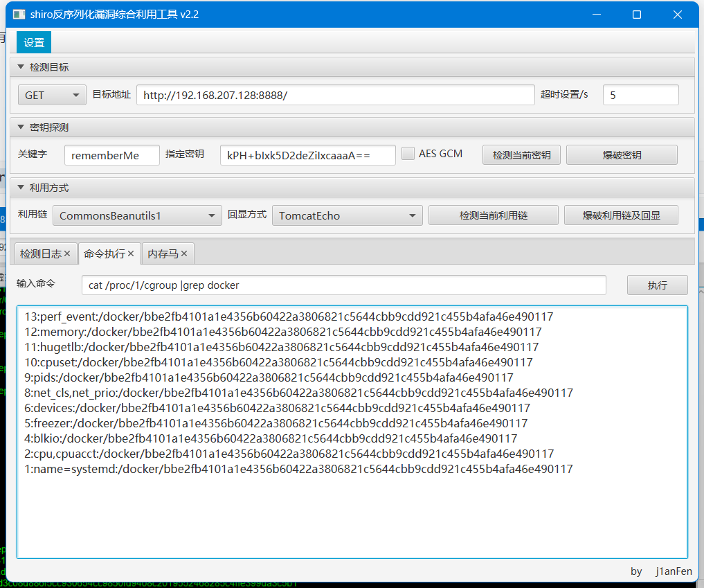This screenshot has height=588, width=704.
Task: Enable the AES GCM checkbox
Action: (408, 154)
